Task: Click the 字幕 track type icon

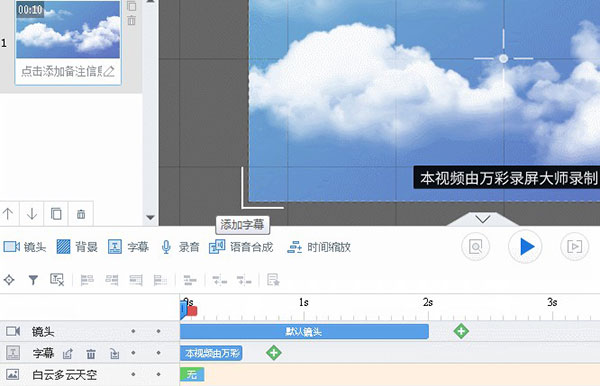Action: pos(13,353)
